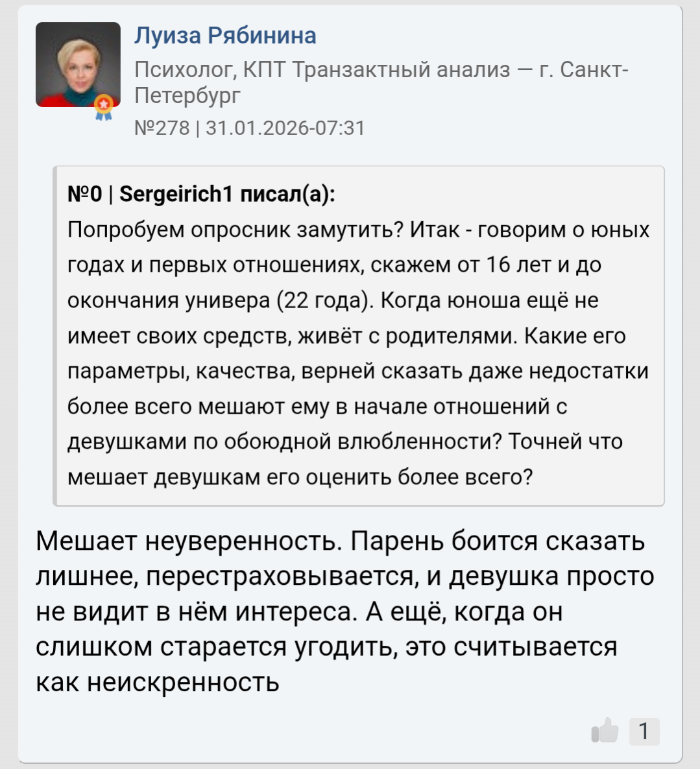The width and height of the screenshot is (700, 769).
Task: Jump to quoted post №0
Action: (x=84, y=195)
